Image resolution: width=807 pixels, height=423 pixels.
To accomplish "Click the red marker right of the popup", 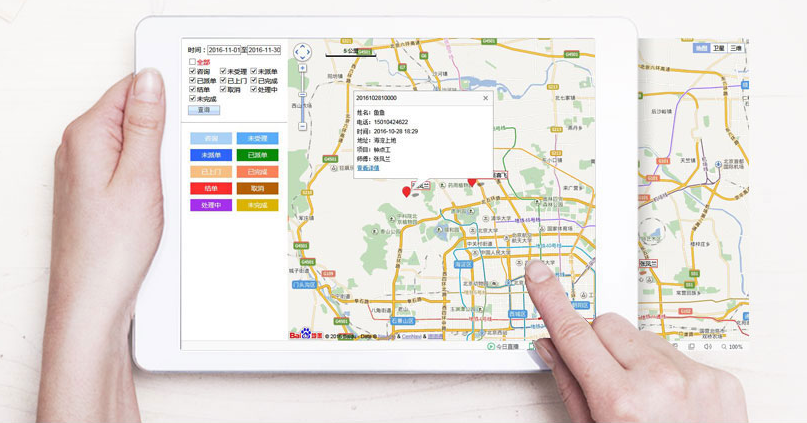I will [x=471, y=181].
